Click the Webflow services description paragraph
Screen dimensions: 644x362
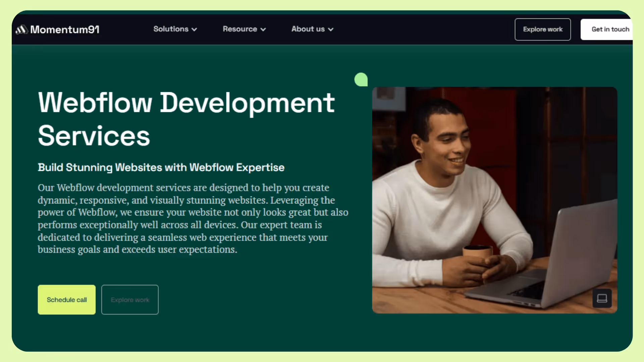193,219
